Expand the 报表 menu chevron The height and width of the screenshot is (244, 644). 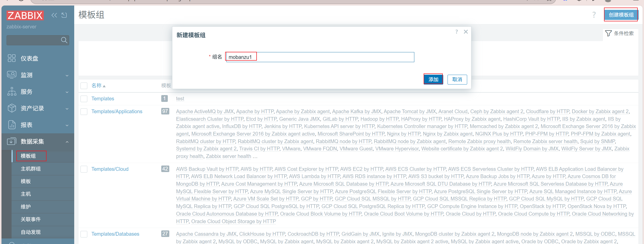(x=67, y=125)
